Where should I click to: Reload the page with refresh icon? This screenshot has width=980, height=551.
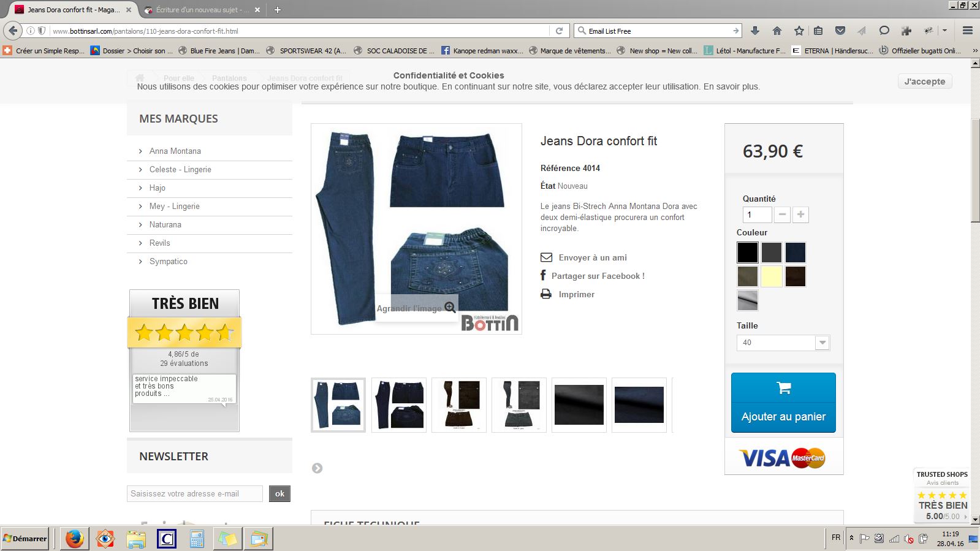coord(559,31)
